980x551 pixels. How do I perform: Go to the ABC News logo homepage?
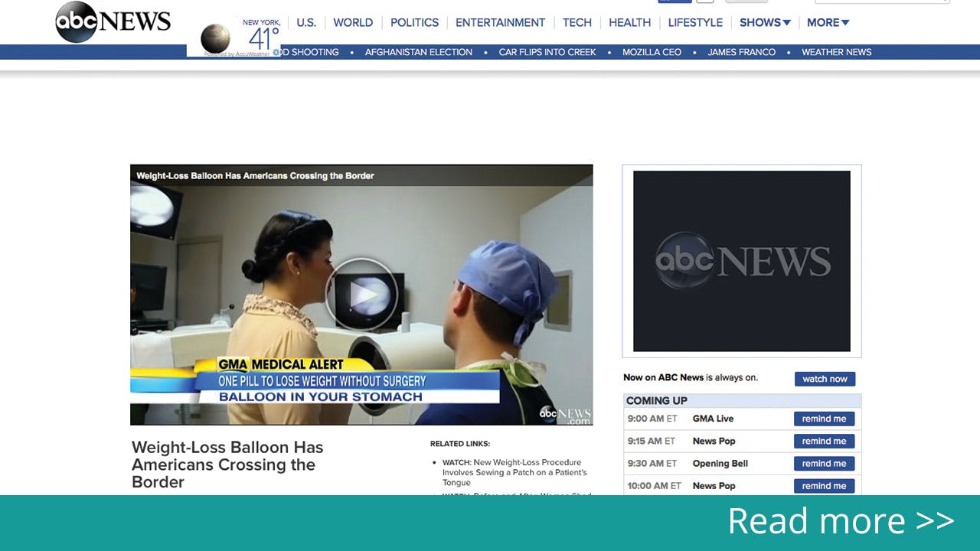(113, 21)
